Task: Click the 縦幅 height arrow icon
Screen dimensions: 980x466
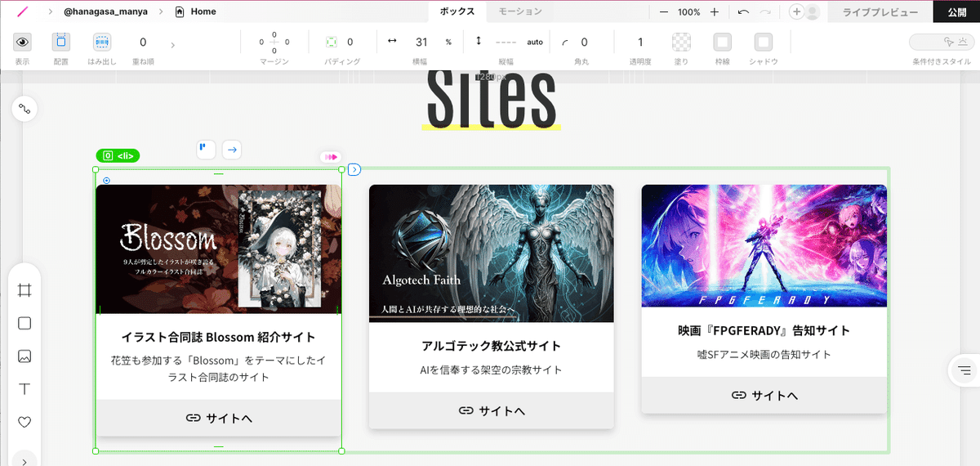Action: (x=479, y=41)
